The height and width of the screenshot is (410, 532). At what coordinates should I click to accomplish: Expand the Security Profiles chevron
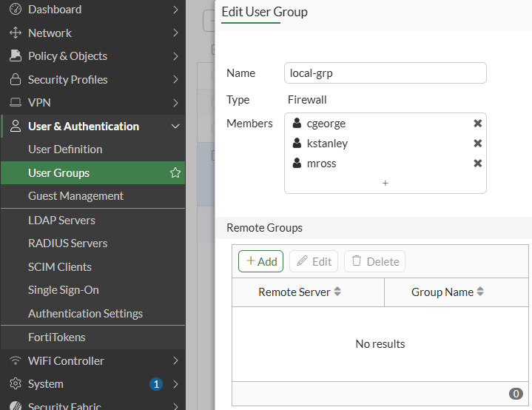[175, 79]
